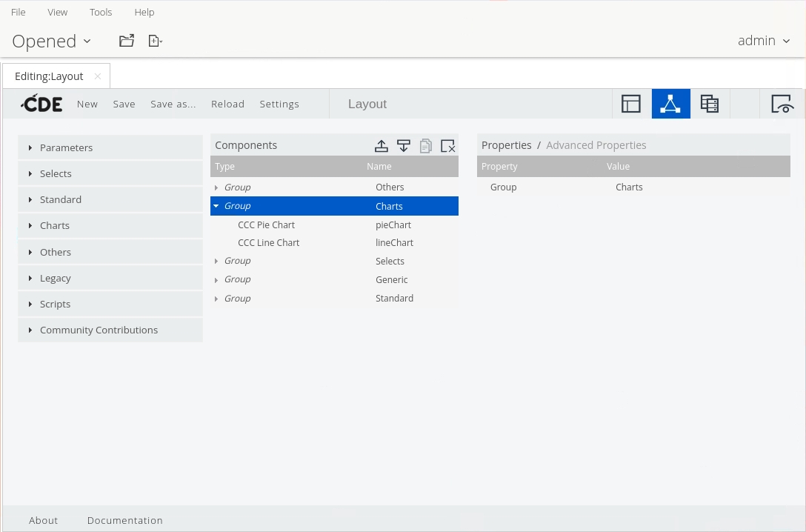Switch to Advanced Properties tab

click(596, 145)
